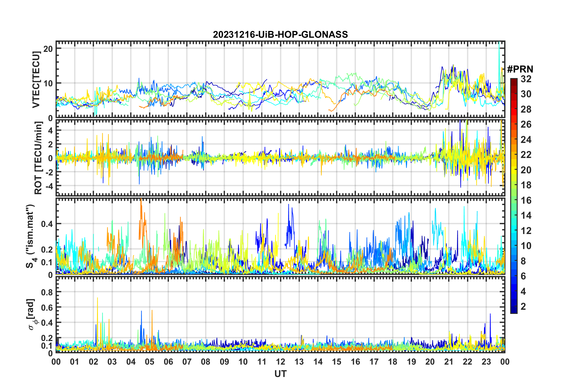The width and height of the screenshot is (561, 392).
Task: Click colorbar tick label 24
Action: pyautogui.click(x=526, y=140)
